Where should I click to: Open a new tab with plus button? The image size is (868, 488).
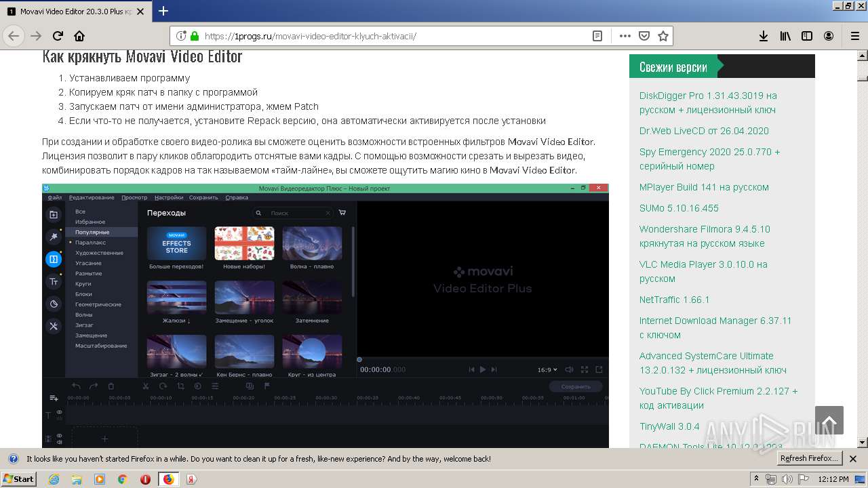163,11
